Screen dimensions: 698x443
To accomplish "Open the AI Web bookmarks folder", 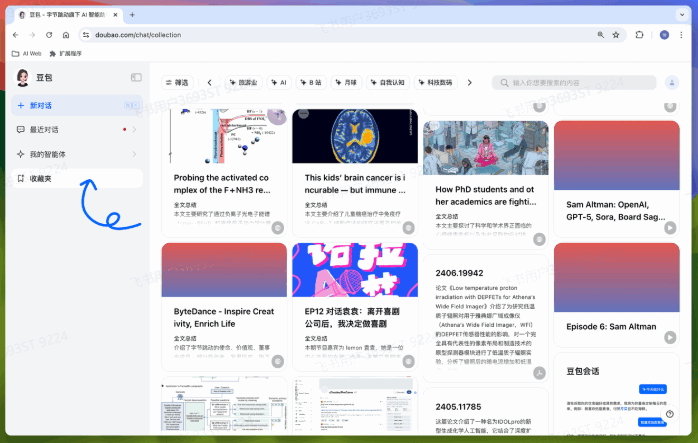I will pos(26,53).
